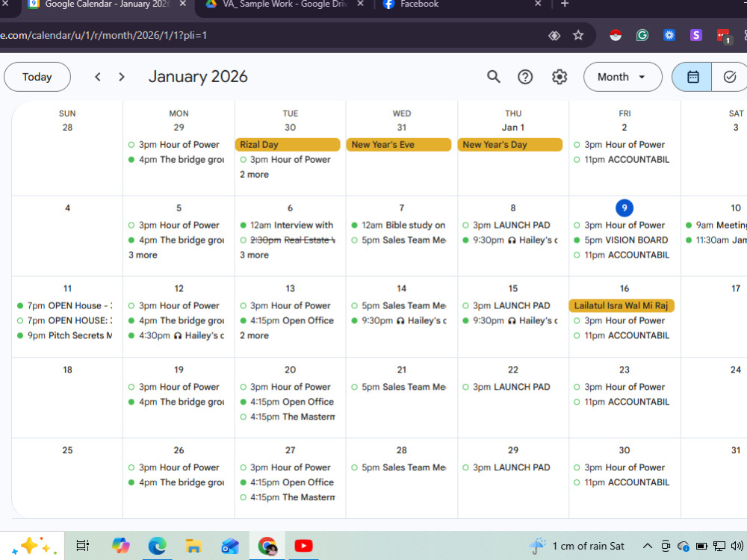
Task: Show 2 more events on Dec 30
Action: [255, 175]
